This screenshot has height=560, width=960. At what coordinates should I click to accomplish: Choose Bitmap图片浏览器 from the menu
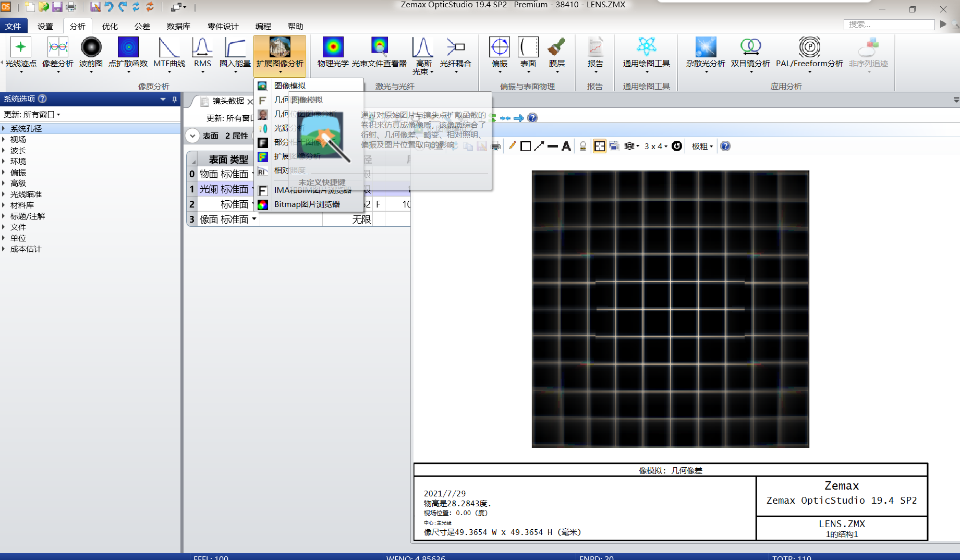tap(309, 204)
